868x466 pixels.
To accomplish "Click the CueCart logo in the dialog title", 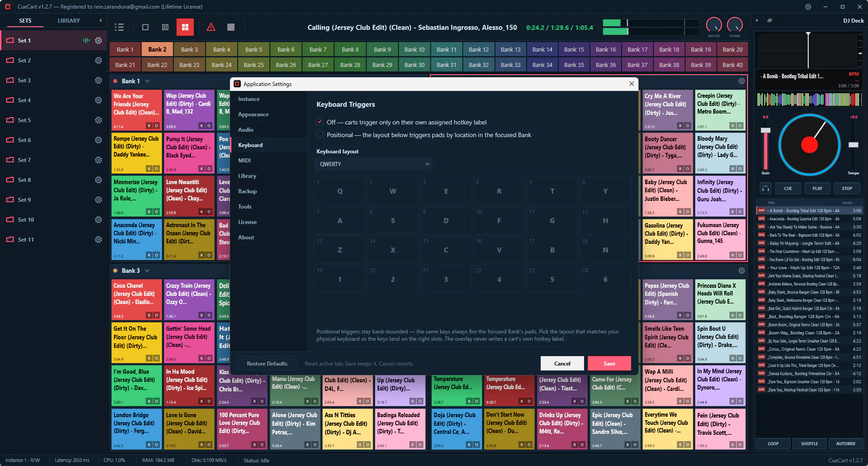I will coord(237,84).
